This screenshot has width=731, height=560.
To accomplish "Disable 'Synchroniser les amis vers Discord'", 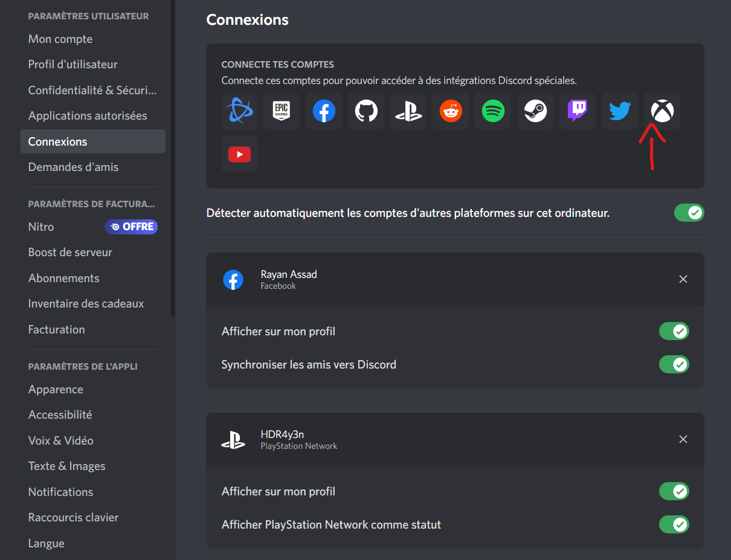I will pos(674,364).
